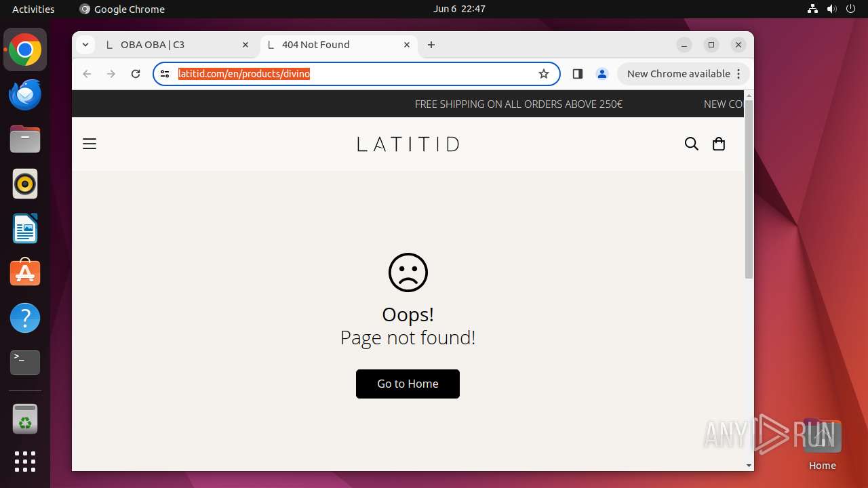
Task: Click the scrollbar down arrow
Action: (x=749, y=466)
